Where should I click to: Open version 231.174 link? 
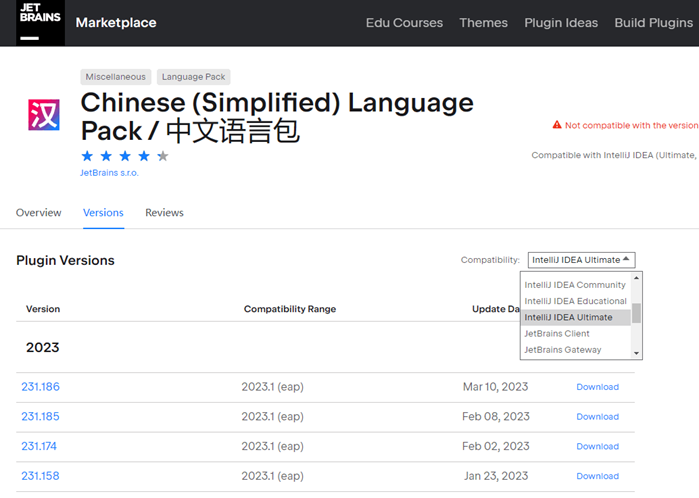point(39,446)
